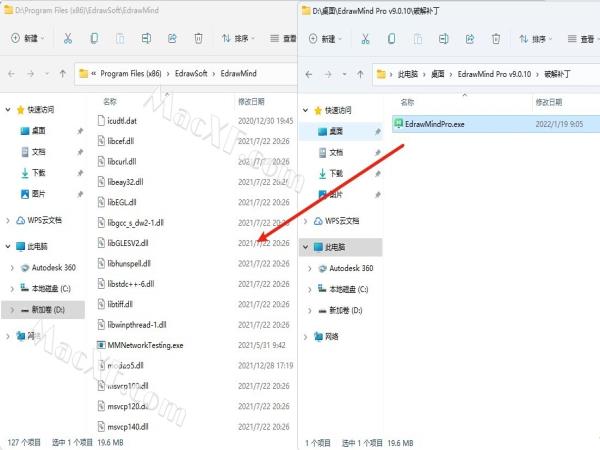Go up one level in right window
This screenshot has width=600, height=450.
[x=360, y=74]
